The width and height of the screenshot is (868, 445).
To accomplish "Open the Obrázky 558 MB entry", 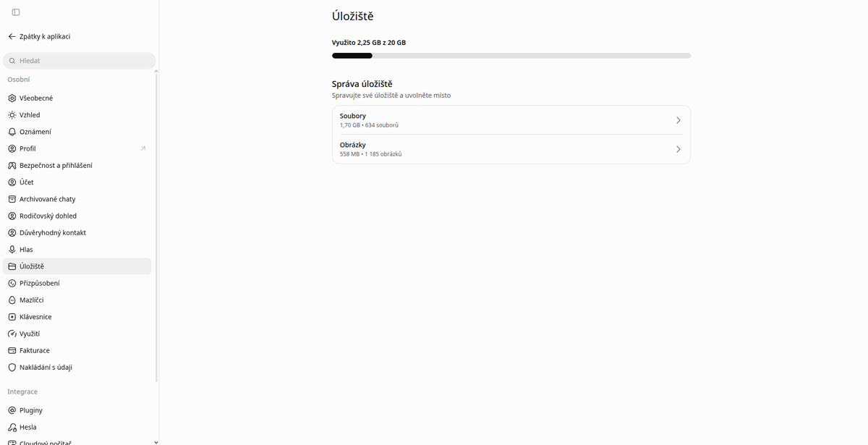I will tap(511, 149).
